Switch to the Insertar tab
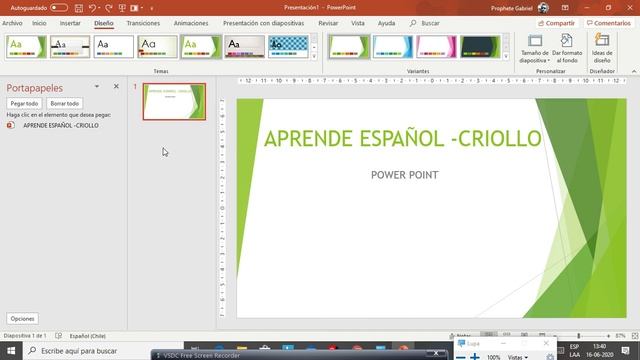This screenshot has width=640, height=360. [70, 23]
